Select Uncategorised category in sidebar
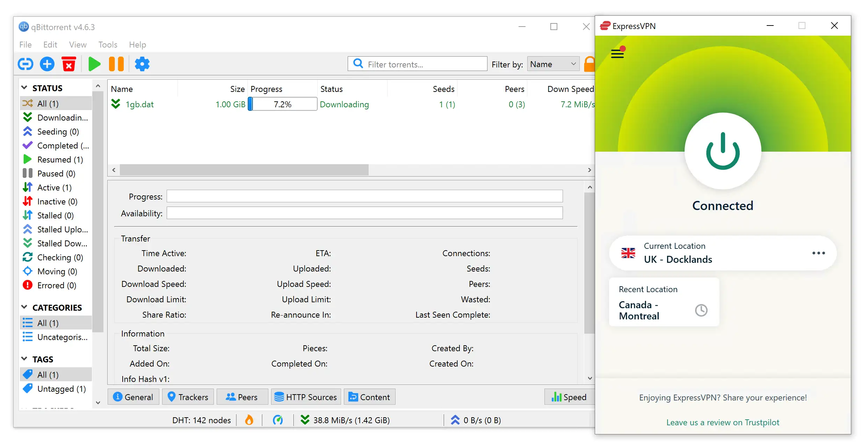The image size is (868, 448). tap(56, 337)
